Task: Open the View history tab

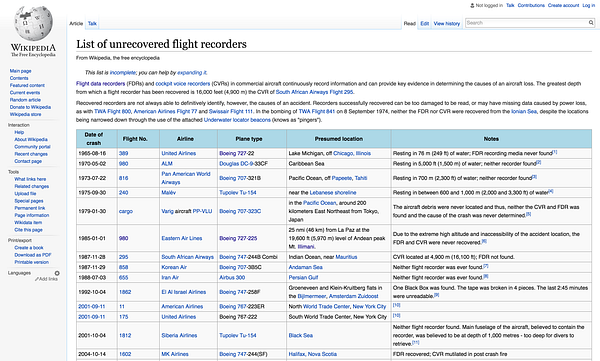Action: click(x=447, y=23)
